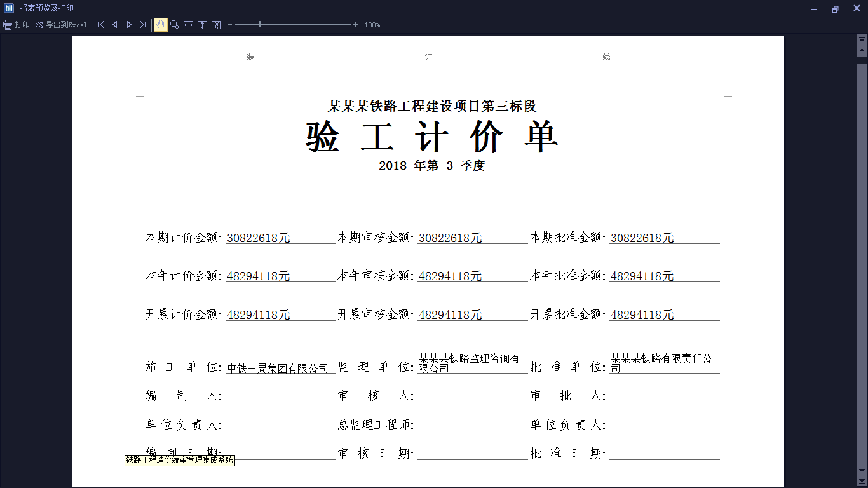Image resolution: width=868 pixels, height=488 pixels.
Task: Minimize the preview window
Action: [814, 9]
